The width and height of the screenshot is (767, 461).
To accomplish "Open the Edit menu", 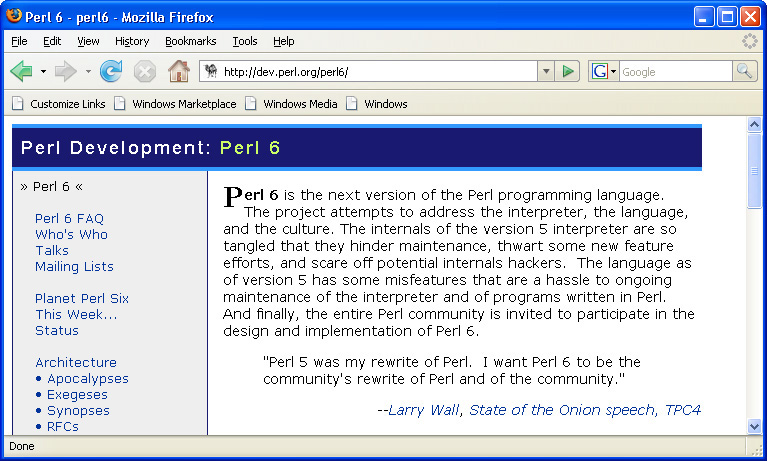I will (52, 41).
